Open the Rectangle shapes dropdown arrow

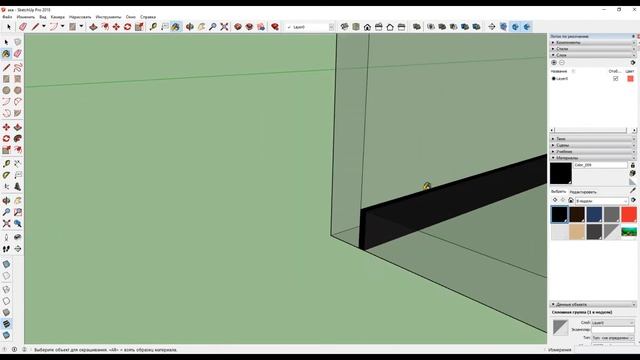(81, 27)
